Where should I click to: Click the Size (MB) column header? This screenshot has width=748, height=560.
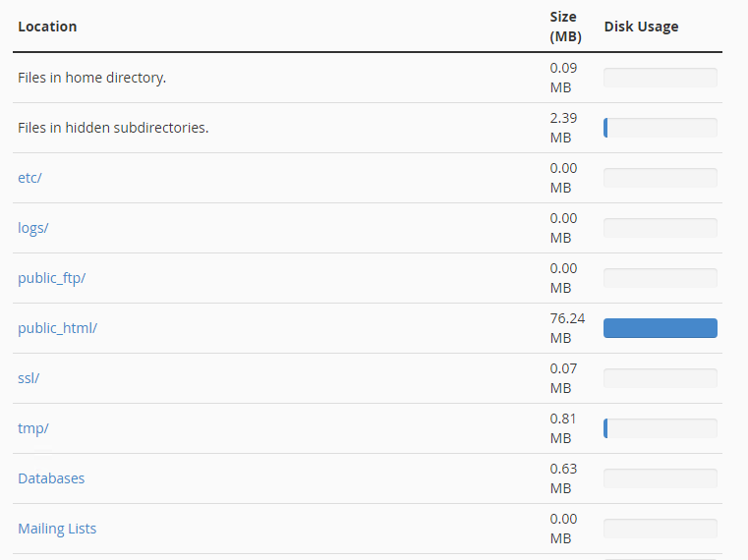pos(566,27)
